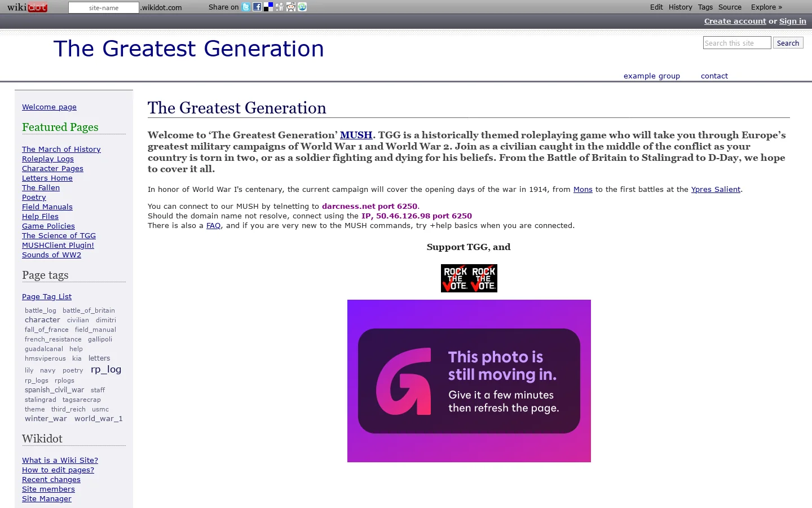Open the Page Tag List link
Screen dimensions: 812x508
[x=47, y=297]
